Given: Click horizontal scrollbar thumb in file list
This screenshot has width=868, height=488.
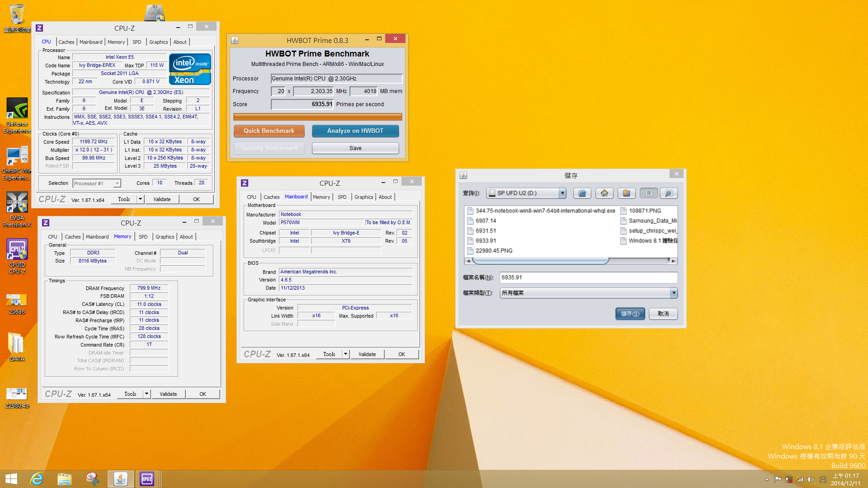Looking at the screenshot, I should pyautogui.click(x=541, y=261).
